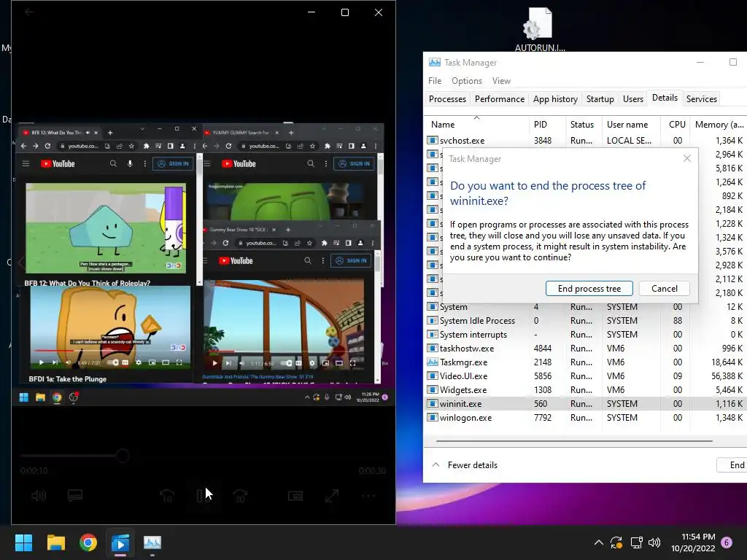Image resolution: width=747 pixels, height=560 pixels.
Task: Pause the video in the media player
Action: click(x=202, y=496)
